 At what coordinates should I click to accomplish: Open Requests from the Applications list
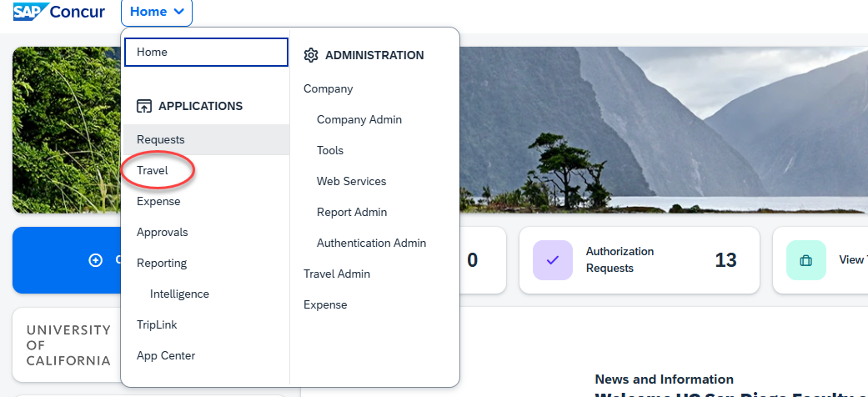coord(161,139)
